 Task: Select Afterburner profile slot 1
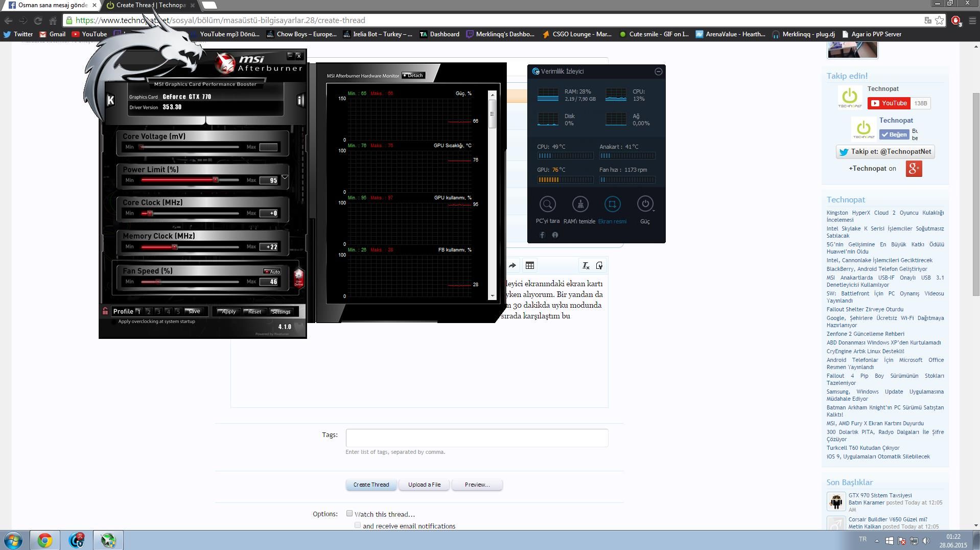(x=138, y=311)
